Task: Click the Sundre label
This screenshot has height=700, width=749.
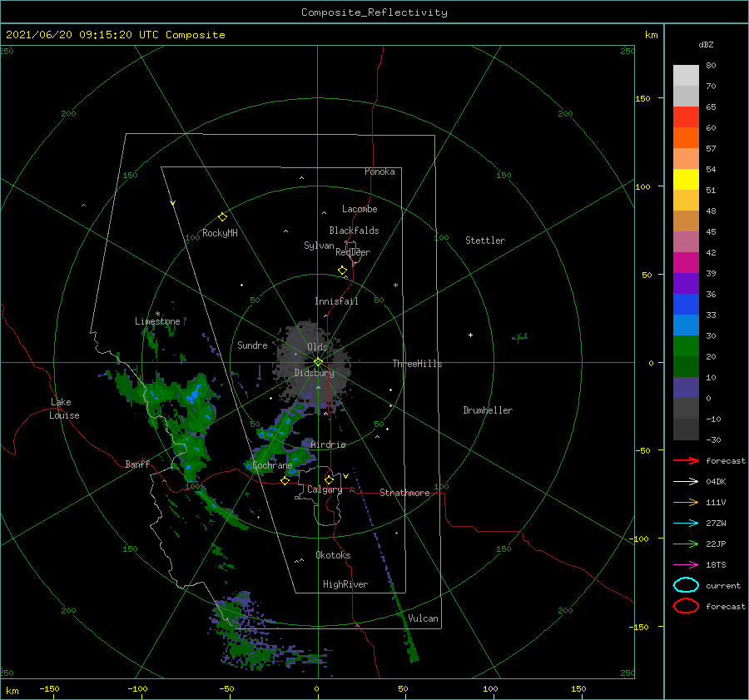Action: pyautogui.click(x=252, y=345)
